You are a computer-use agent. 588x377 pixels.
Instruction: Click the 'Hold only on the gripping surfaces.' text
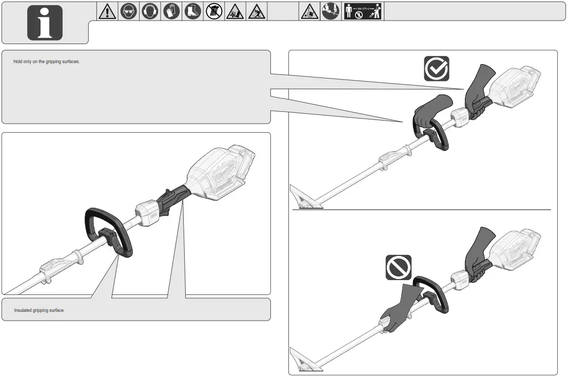(46, 62)
